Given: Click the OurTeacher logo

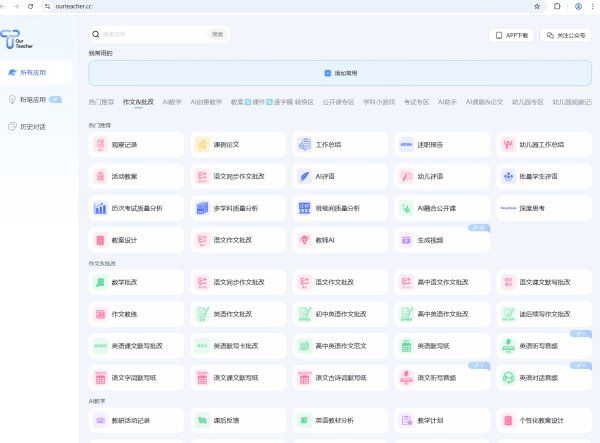Looking at the screenshot, I should 17,39.
